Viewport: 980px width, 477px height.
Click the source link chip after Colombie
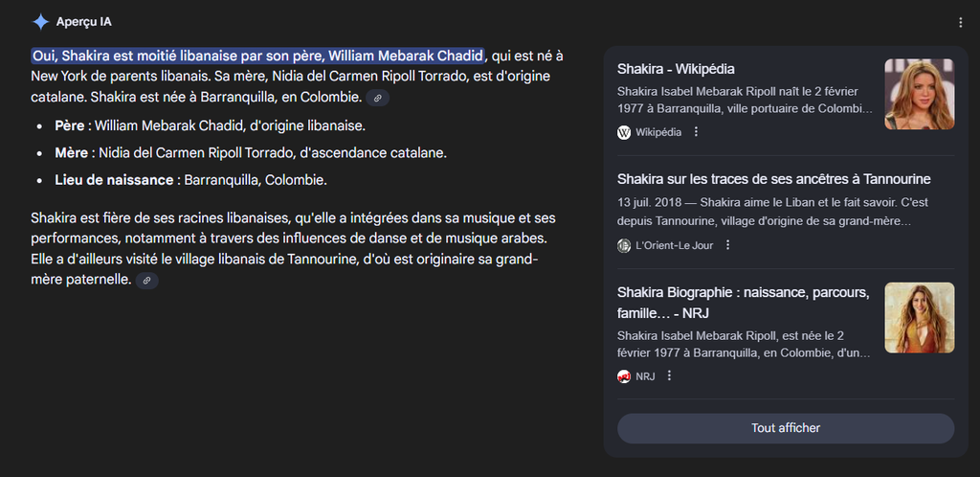378,98
